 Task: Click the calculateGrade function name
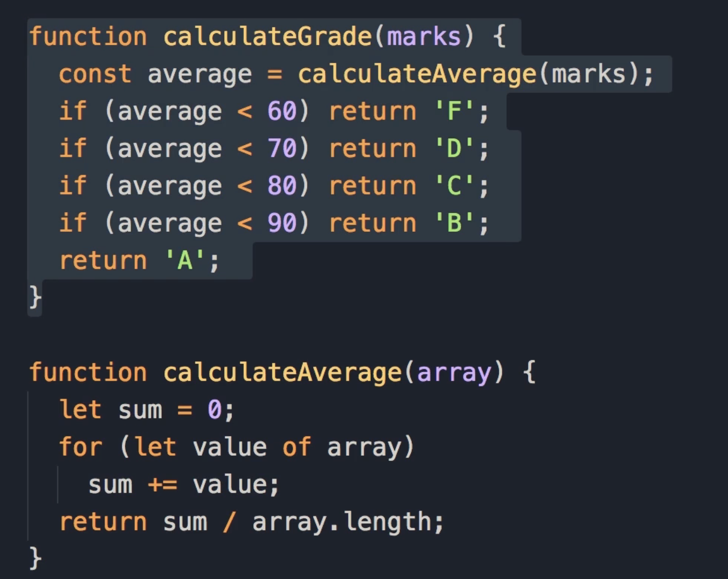click(267, 37)
